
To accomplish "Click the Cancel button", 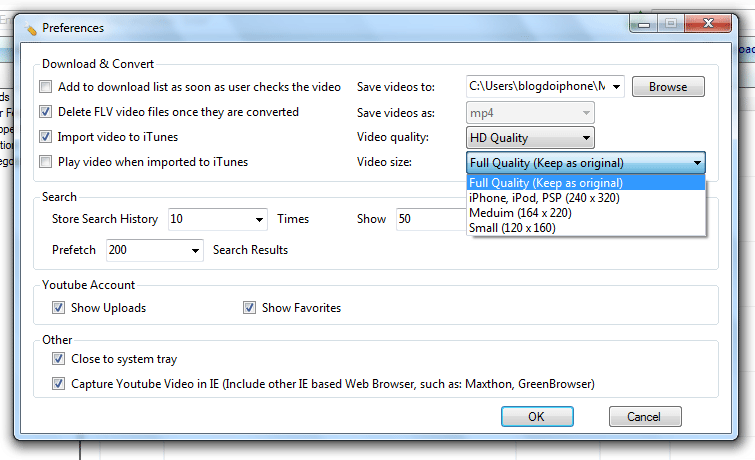I will 643,417.
